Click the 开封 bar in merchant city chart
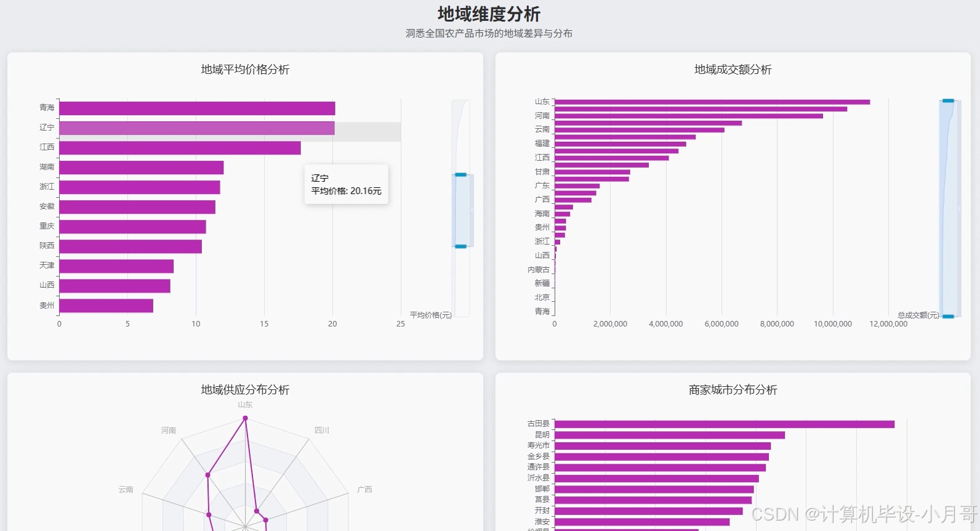The image size is (980, 531). [x=649, y=511]
